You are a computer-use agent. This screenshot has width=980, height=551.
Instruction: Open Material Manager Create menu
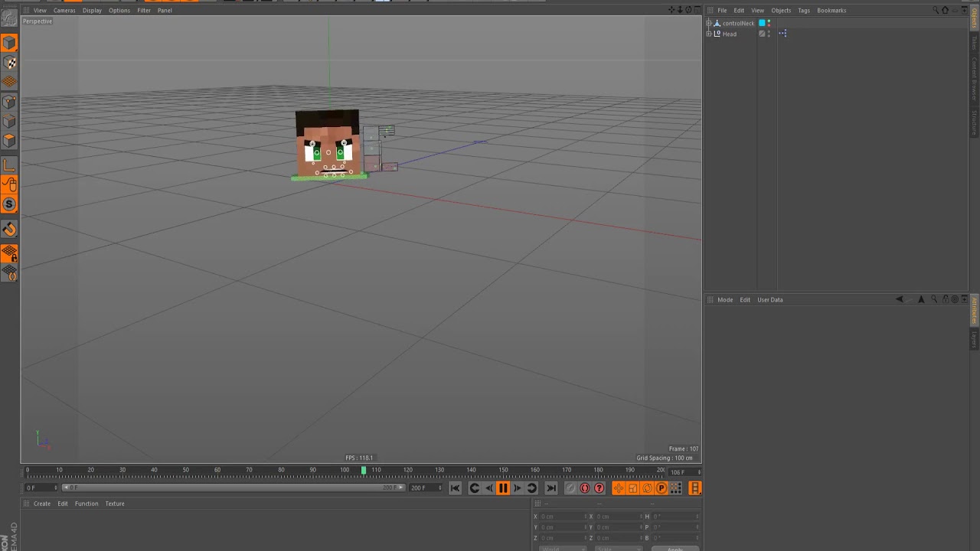click(x=42, y=504)
